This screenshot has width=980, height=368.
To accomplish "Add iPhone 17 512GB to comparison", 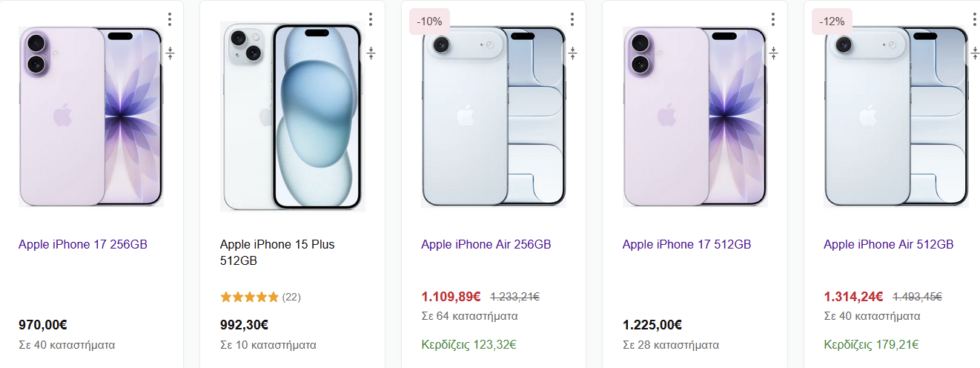I will pos(773,53).
